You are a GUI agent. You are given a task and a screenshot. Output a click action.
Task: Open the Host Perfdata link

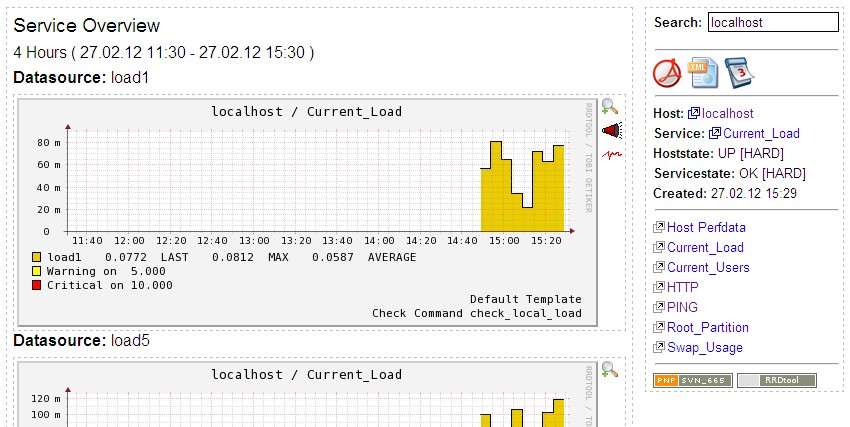pyautogui.click(x=706, y=227)
